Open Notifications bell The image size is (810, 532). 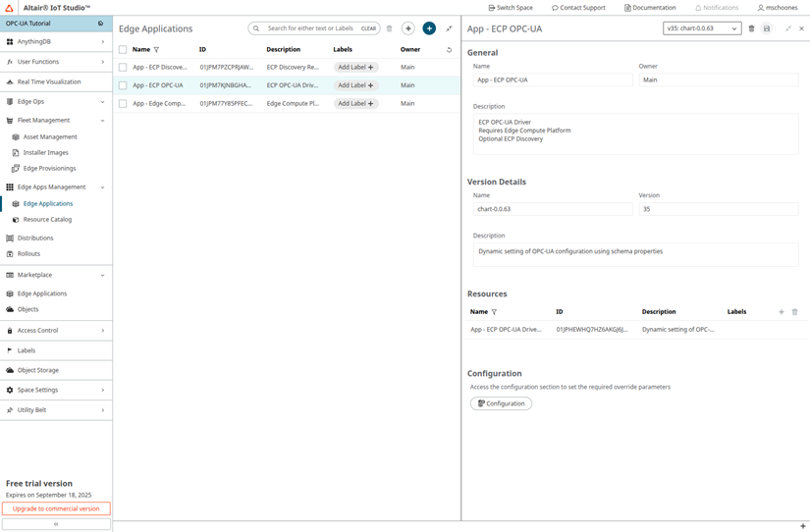pos(717,8)
